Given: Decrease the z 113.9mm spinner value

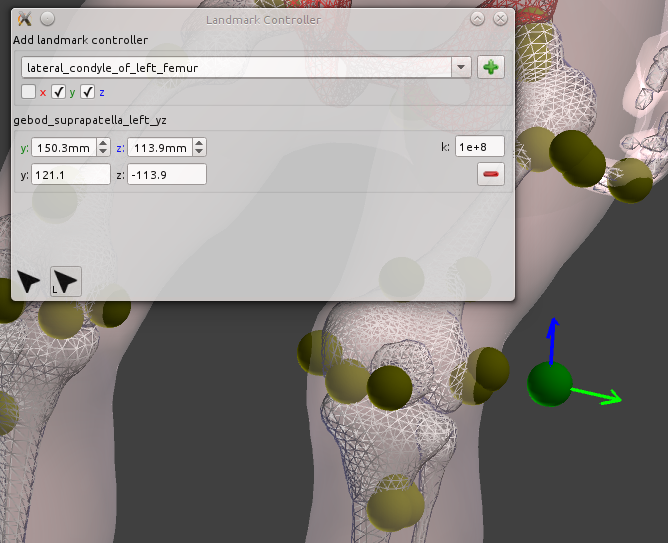Looking at the screenshot, I should [199, 152].
